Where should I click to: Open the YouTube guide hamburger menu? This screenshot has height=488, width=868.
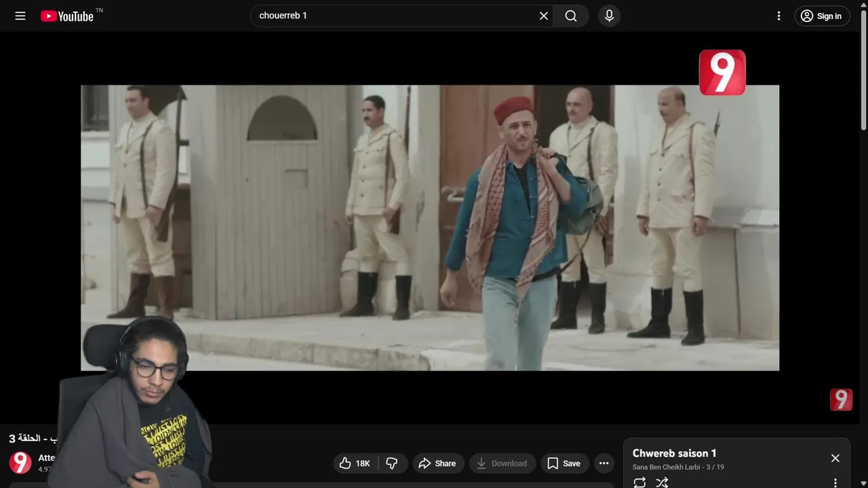click(20, 16)
